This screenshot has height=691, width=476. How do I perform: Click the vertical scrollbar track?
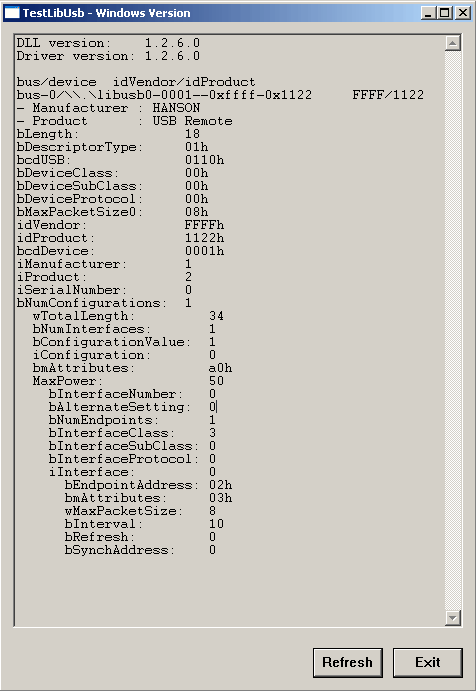pyautogui.click(x=453, y=331)
